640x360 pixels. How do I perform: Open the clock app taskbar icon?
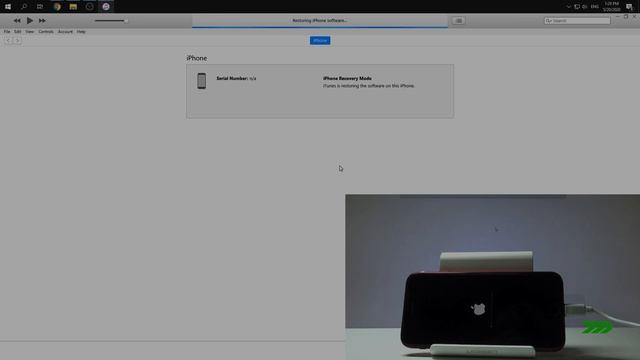coord(89,7)
